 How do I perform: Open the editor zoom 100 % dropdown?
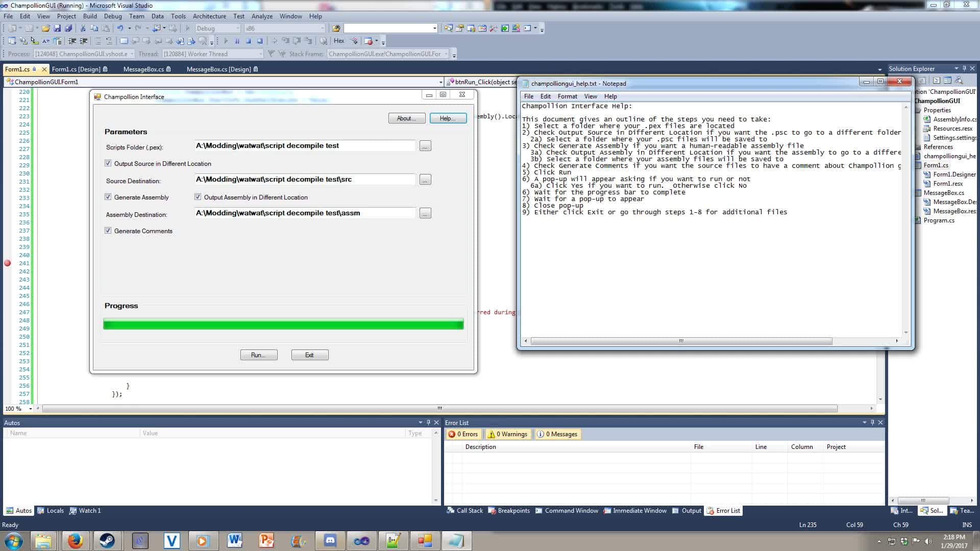pyautogui.click(x=30, y=409)
